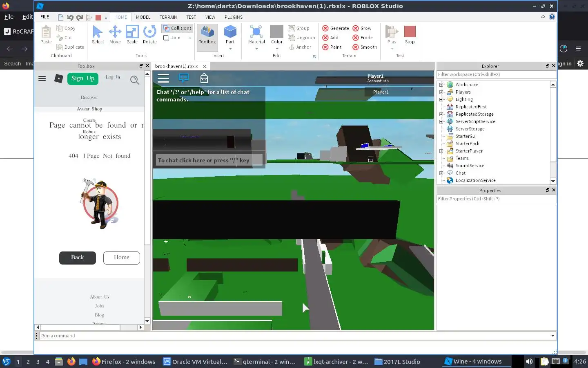The image size is (588, 368).
Task: Click the Home button on 404 page
Action: pos(122,258)
